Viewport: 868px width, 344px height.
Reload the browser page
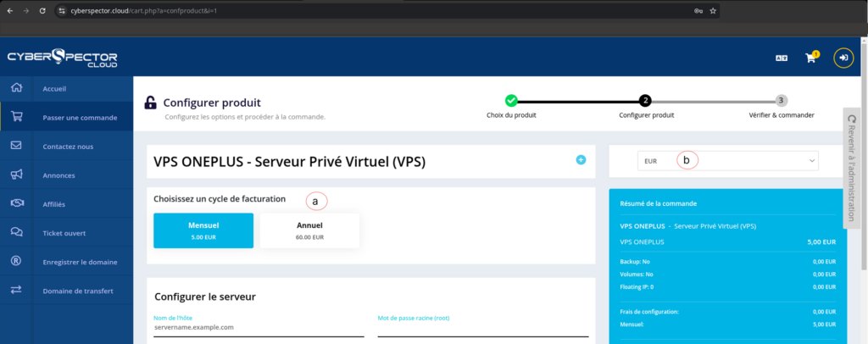point(42,10)
